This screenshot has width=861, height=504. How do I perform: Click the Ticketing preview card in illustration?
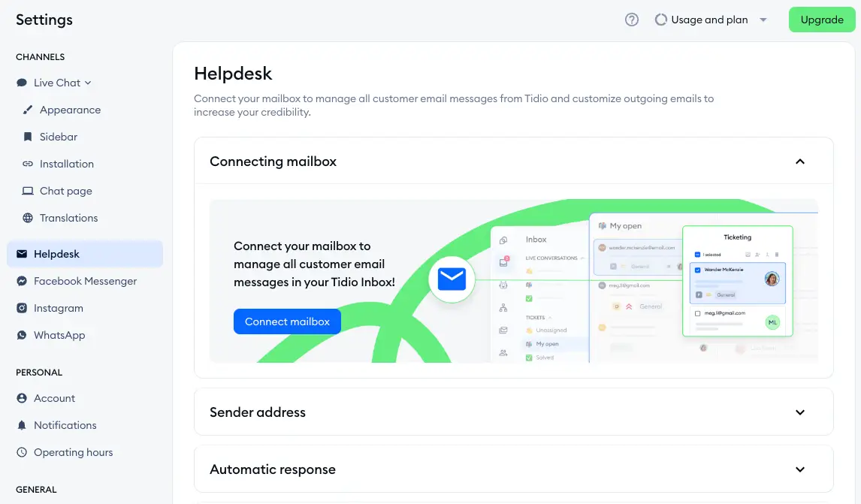[738, 281]
